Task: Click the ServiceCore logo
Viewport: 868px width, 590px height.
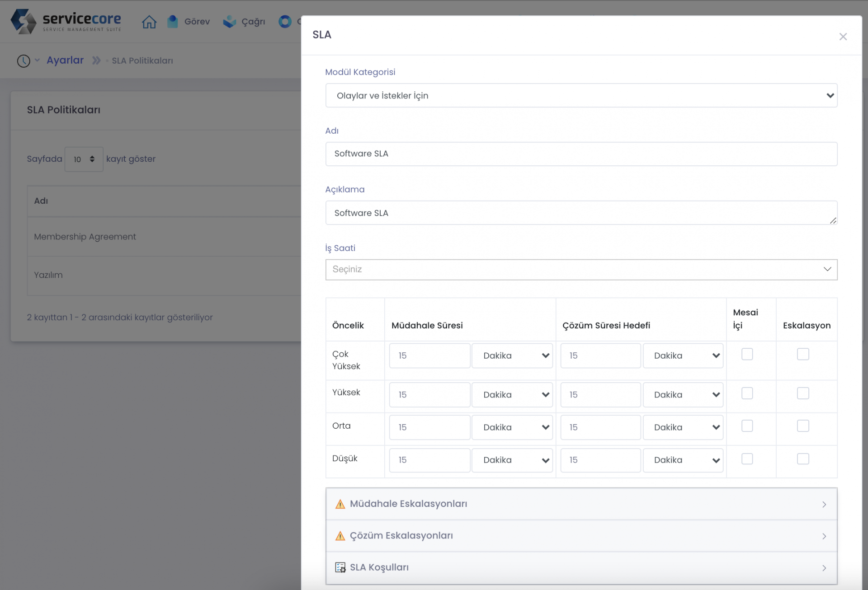Action: click(x=66, y=21)
